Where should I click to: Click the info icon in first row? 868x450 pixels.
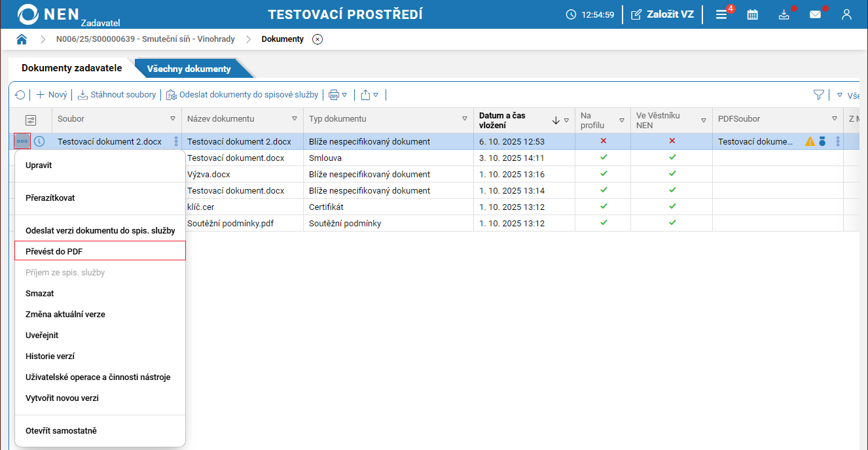tap(39, 141)
